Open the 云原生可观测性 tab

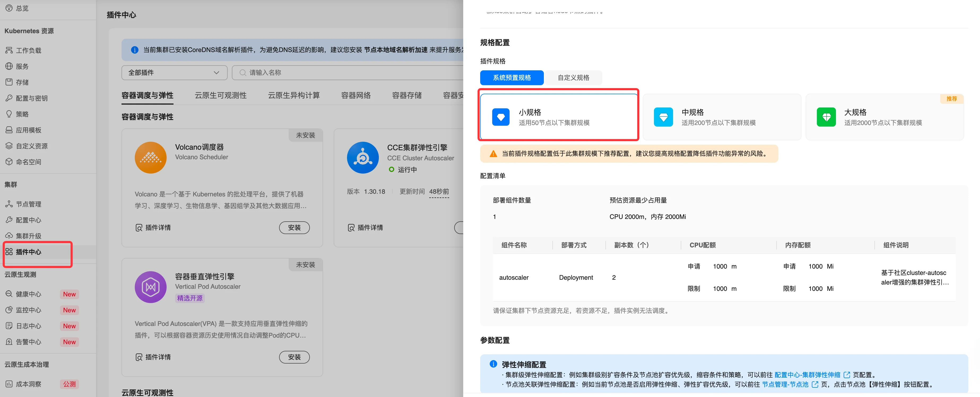point(220,95)
